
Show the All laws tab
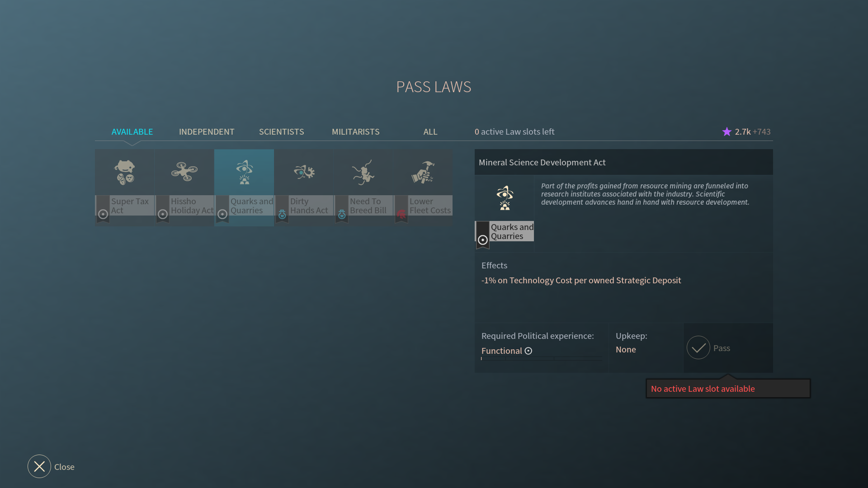430,131
